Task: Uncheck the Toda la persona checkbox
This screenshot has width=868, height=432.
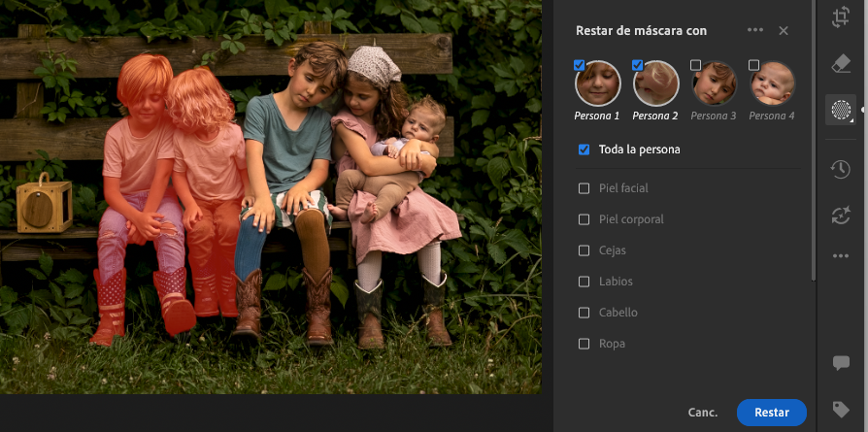Action: coord(584,150)
